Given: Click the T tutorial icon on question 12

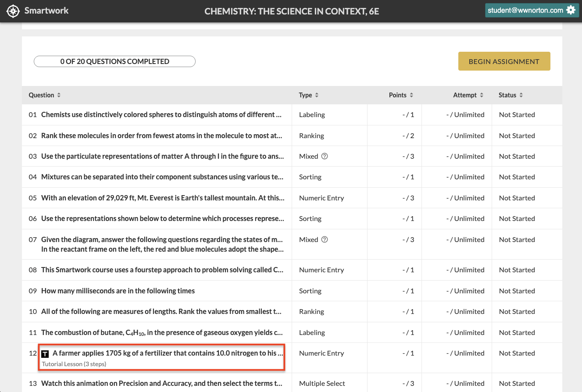Looking at the screenshot, I should (45, 353).
